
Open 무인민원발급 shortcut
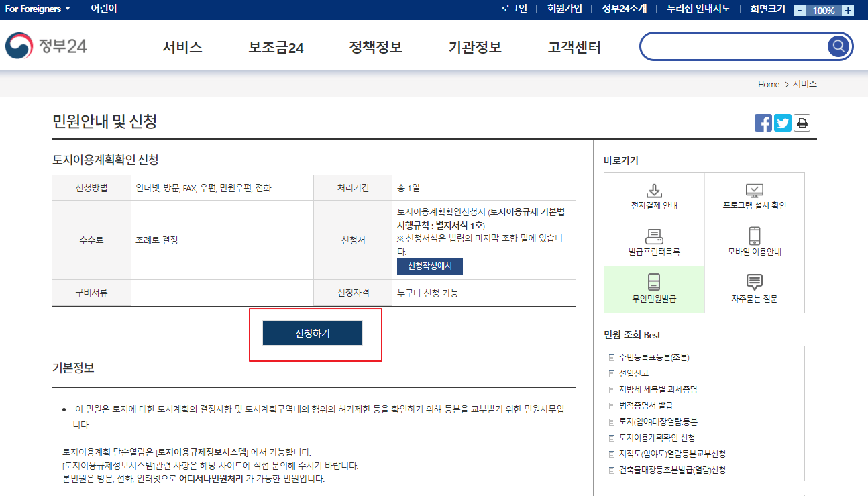654,289
